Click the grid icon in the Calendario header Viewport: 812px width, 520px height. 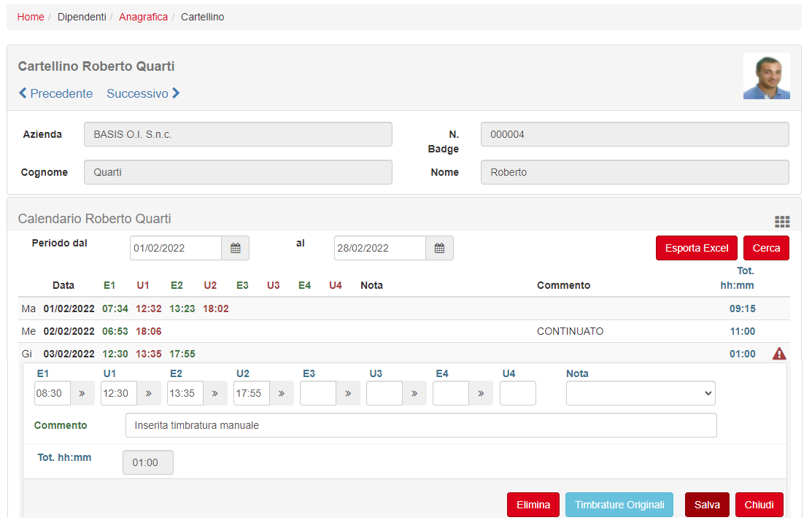tap(781, 222)
